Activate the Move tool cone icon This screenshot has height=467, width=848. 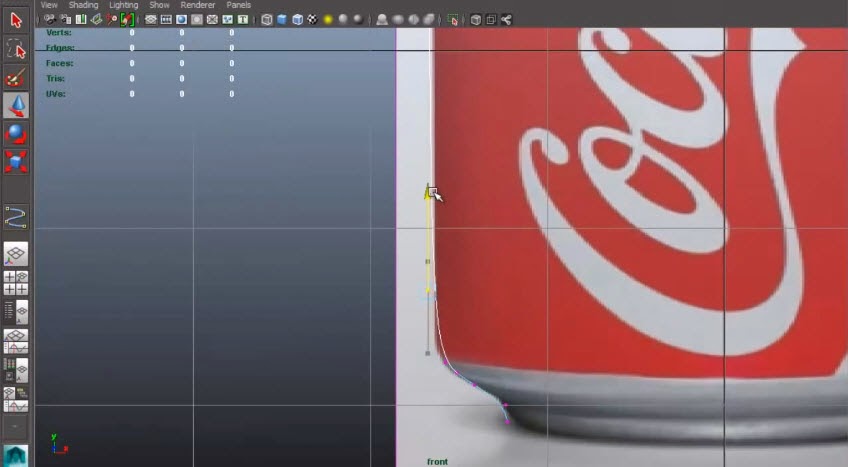point(16,105)
